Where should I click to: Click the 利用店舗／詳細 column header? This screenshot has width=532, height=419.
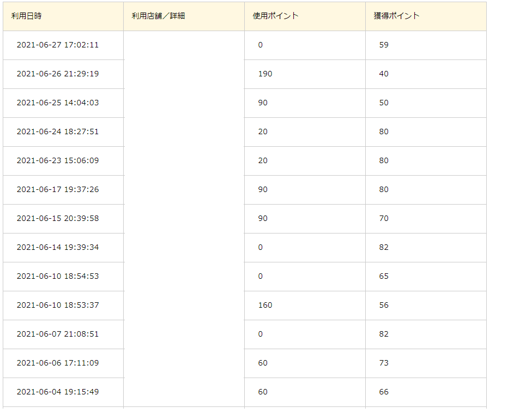pos(158,16)
